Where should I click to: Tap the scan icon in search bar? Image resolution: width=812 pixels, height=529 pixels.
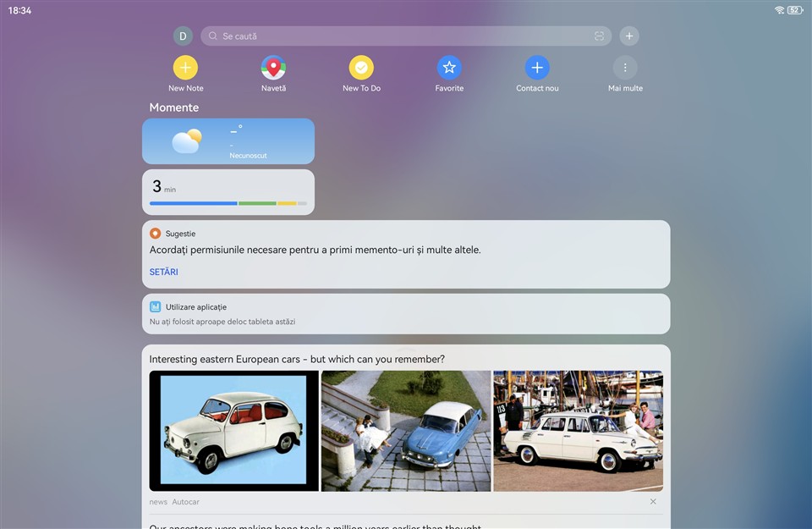(599, 36)
